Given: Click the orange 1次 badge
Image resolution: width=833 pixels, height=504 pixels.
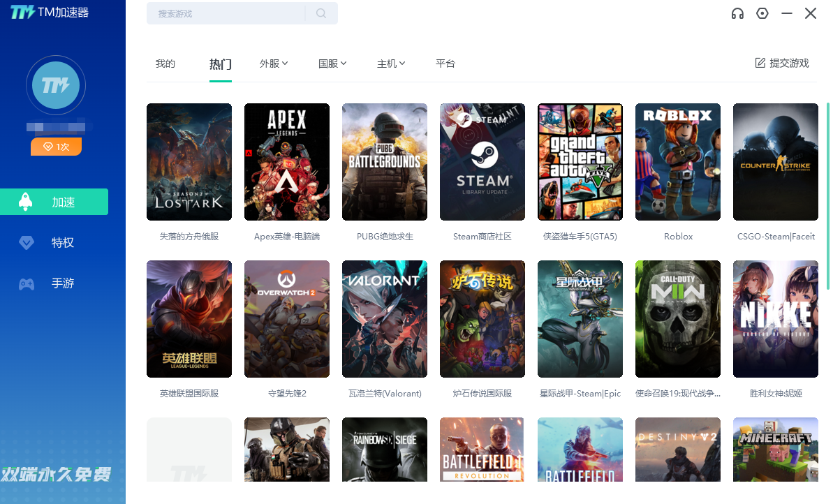Looking at the screenshot, I should pyautogui.click(x=56, y=147).
